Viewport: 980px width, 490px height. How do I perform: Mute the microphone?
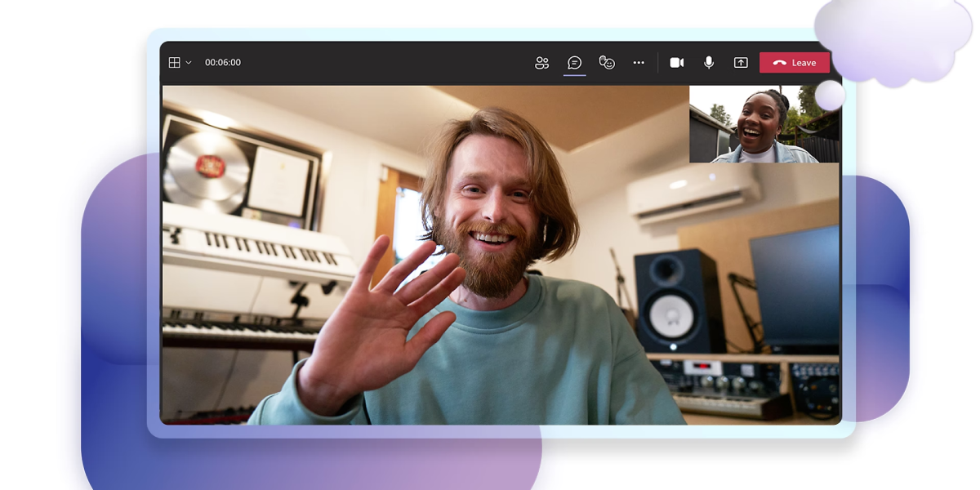[x=709, y=63]
